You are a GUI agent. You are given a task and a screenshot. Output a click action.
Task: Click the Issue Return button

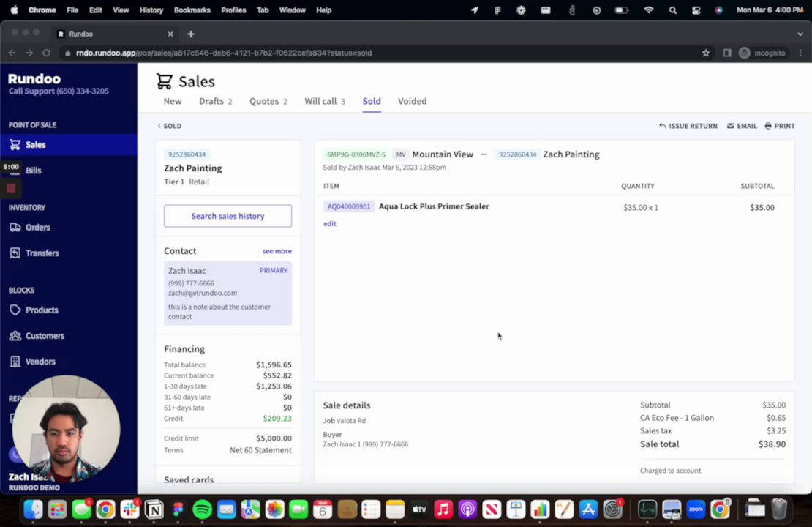688,126
